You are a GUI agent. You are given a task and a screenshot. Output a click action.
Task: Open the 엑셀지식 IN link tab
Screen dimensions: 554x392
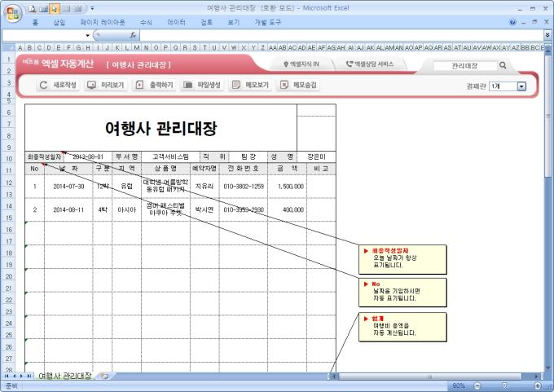[x=301, y=64]
